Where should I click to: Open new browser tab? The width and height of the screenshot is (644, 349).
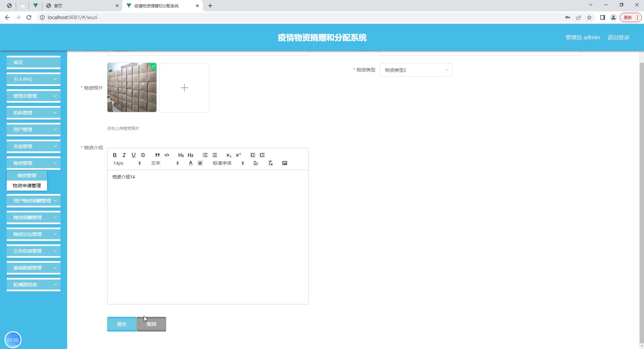pyautogui.click(x=210, y=6)
